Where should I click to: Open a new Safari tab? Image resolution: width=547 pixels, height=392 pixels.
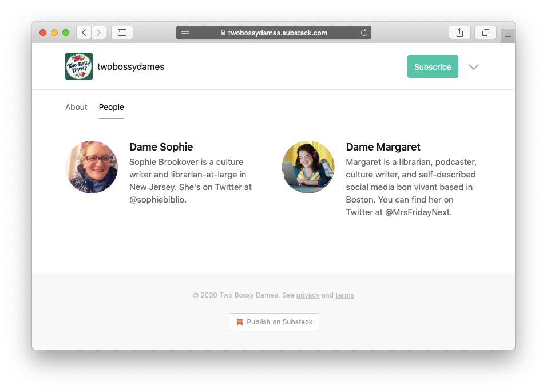point(508,35)
